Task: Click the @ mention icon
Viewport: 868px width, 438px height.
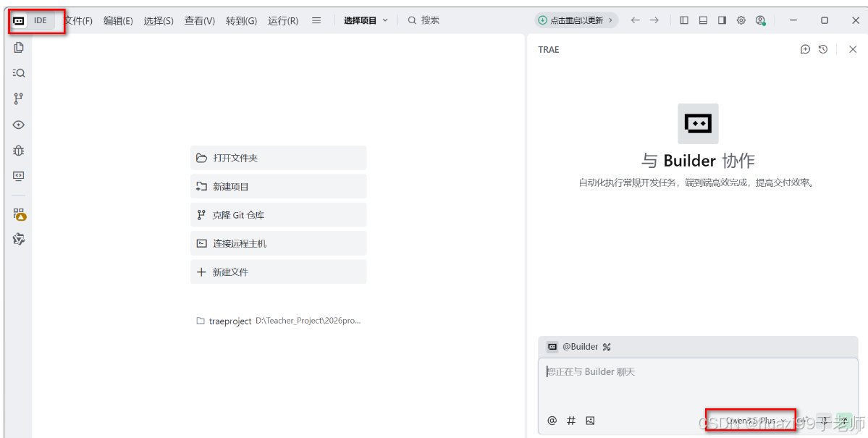Action: coord(552,421)
